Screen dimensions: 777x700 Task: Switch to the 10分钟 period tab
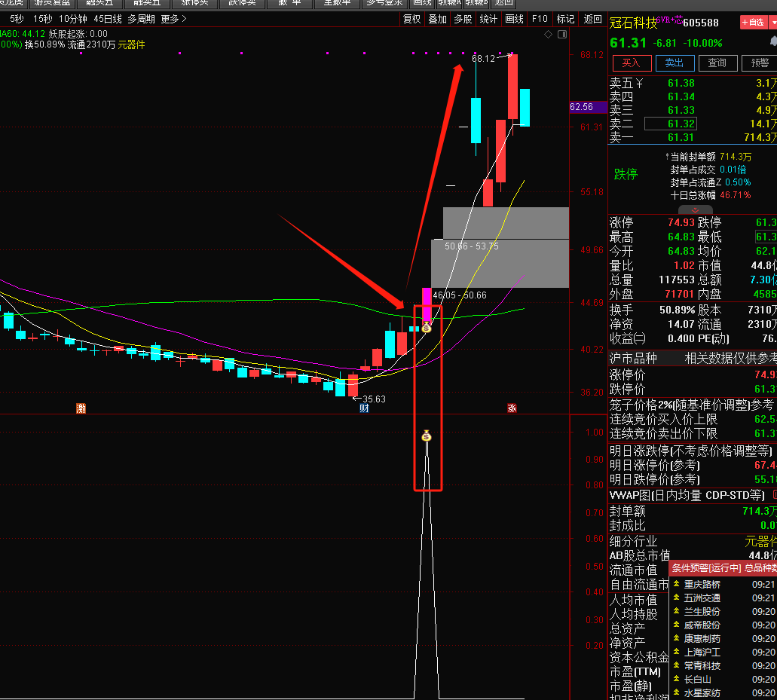tap(73, 19)
